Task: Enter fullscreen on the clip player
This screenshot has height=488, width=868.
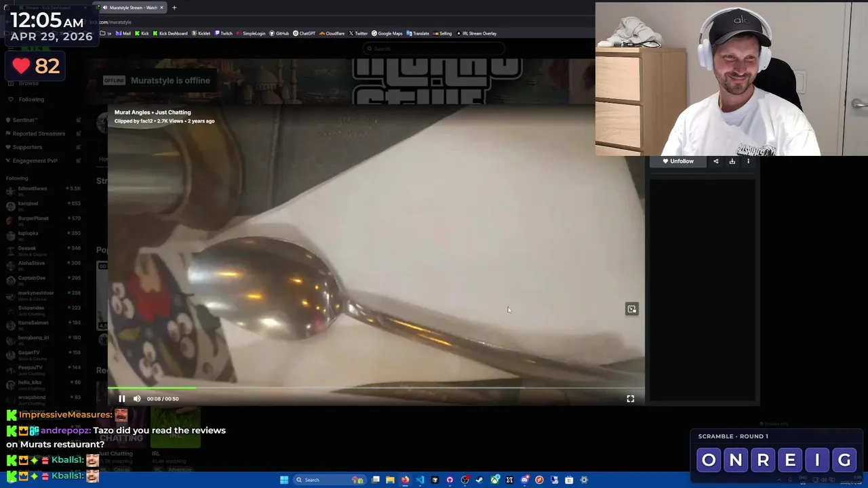Action: 630,399
